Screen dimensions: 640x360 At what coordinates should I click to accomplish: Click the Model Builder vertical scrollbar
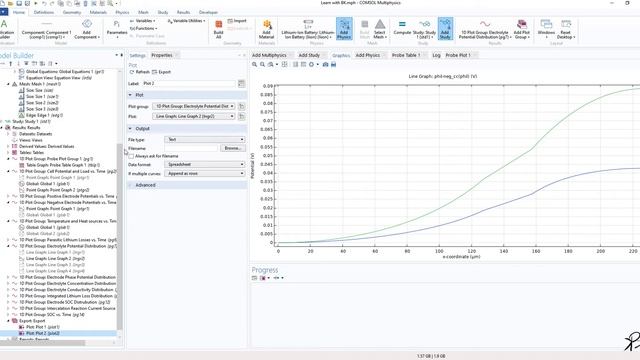(x=120, y=237)
